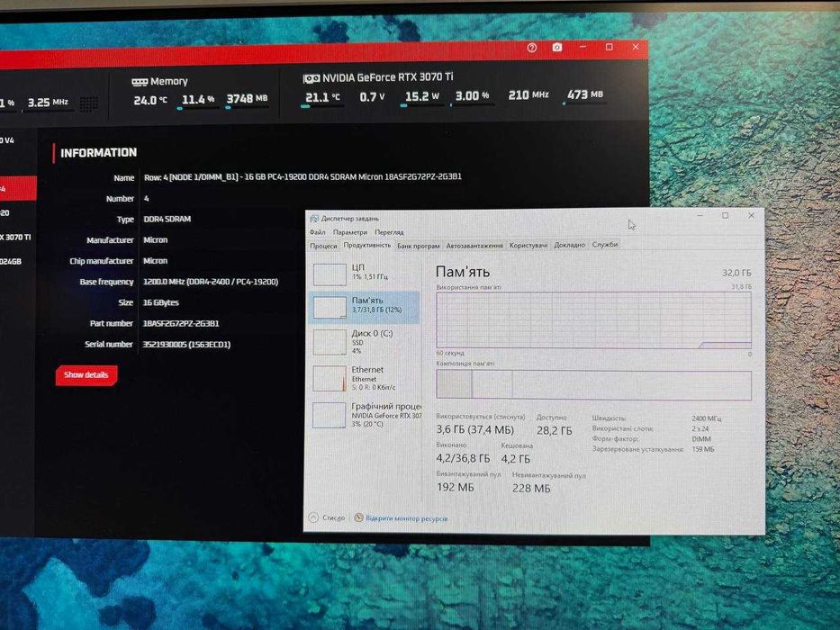Click the GPU temperature 21.1 °C reading
The image size is (840, 630).
point(322,97)
